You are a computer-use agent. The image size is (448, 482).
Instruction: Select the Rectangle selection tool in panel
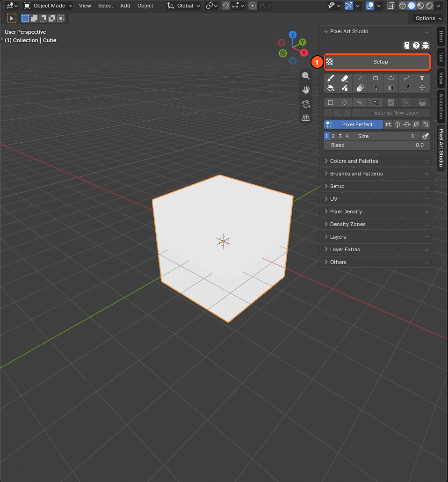331,102
